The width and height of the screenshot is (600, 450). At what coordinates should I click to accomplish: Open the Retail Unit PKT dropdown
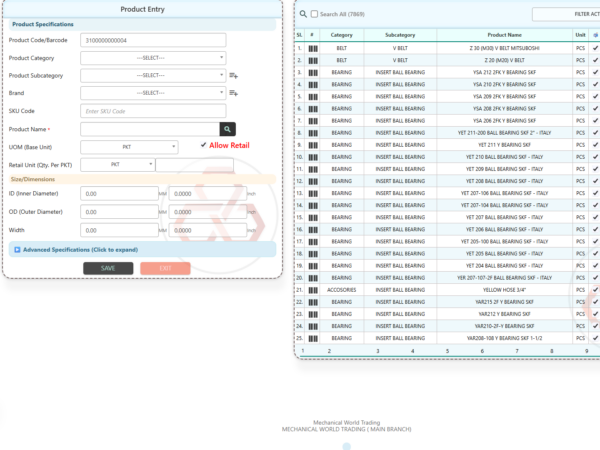[x=118, y=165]
